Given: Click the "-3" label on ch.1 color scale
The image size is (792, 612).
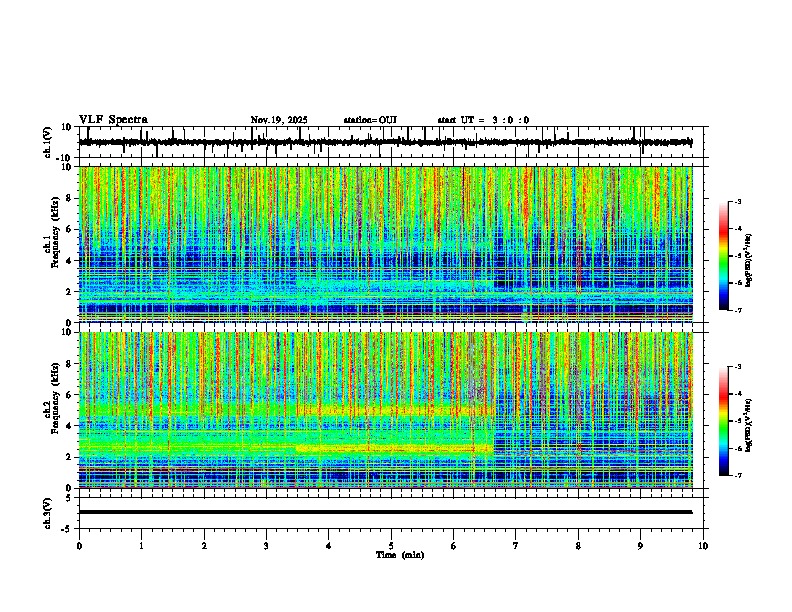Looking at the screenshot, I should point(737,201).
